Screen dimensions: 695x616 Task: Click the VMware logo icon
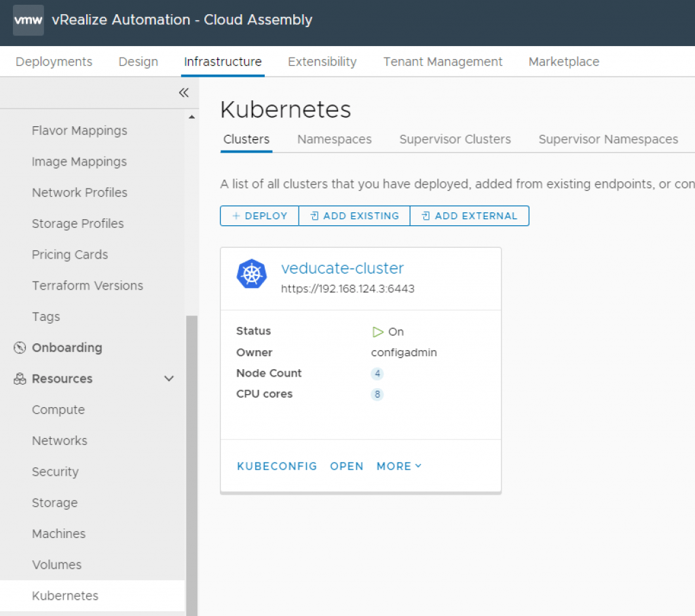pos(28,20)
